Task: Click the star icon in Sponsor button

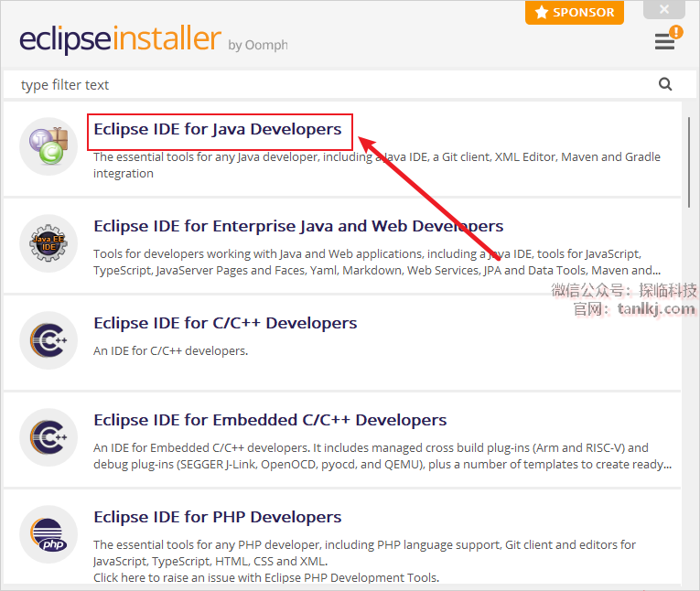Action: pos(541,12)
